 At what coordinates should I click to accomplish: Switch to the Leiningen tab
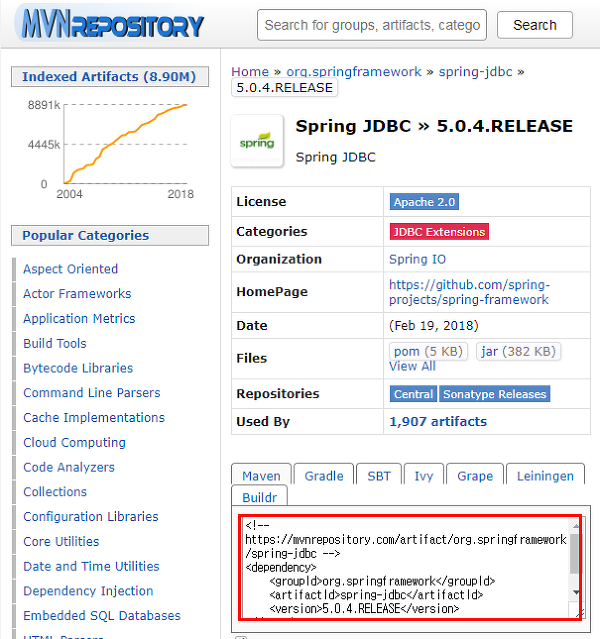click(x=545, y=476)
